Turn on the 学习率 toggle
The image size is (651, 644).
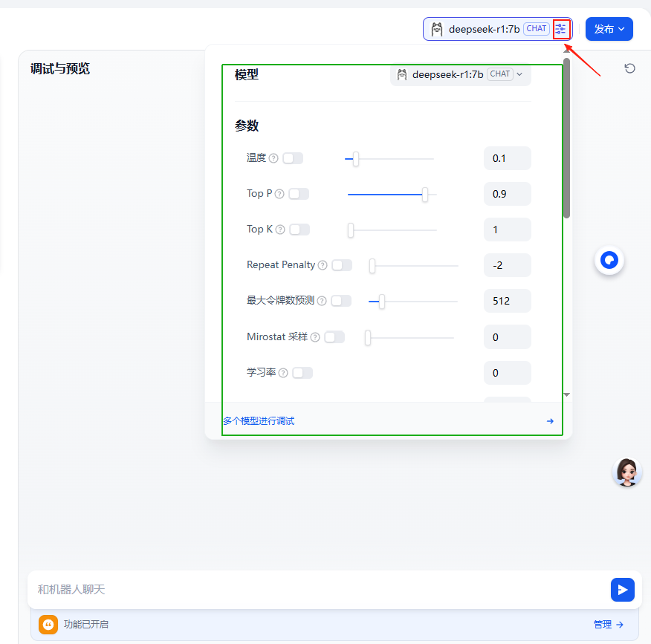302,373
